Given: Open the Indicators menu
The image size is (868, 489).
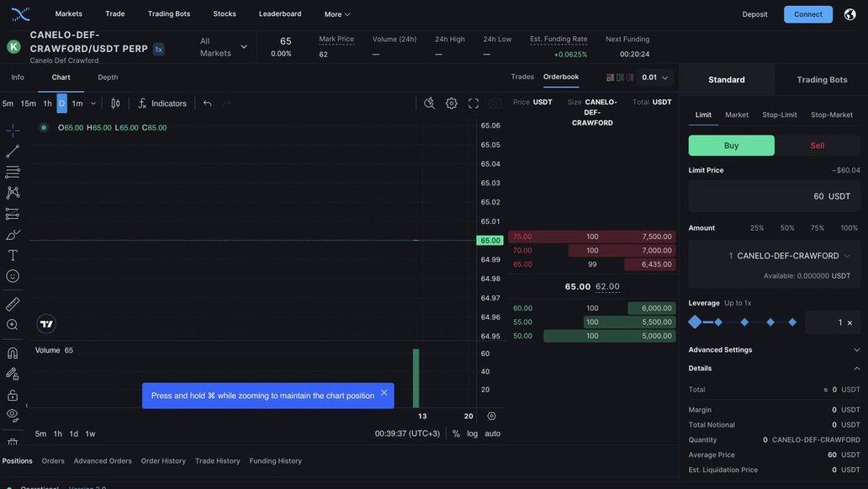Looking at the screenshot, I should 162,104.
